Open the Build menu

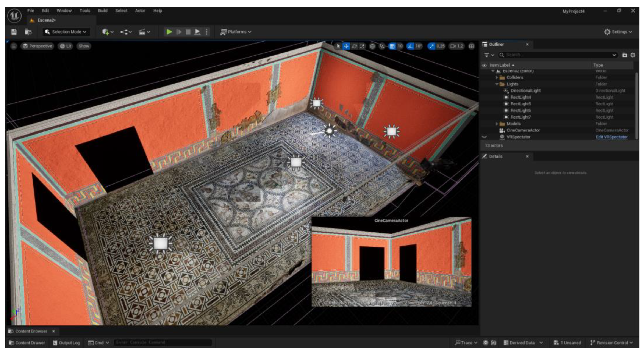tap(103, 11)
